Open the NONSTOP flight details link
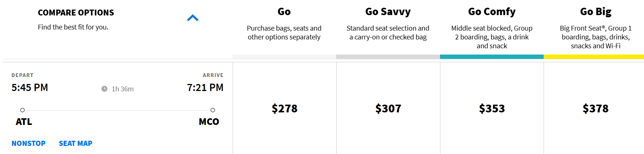 pos(29,143)
